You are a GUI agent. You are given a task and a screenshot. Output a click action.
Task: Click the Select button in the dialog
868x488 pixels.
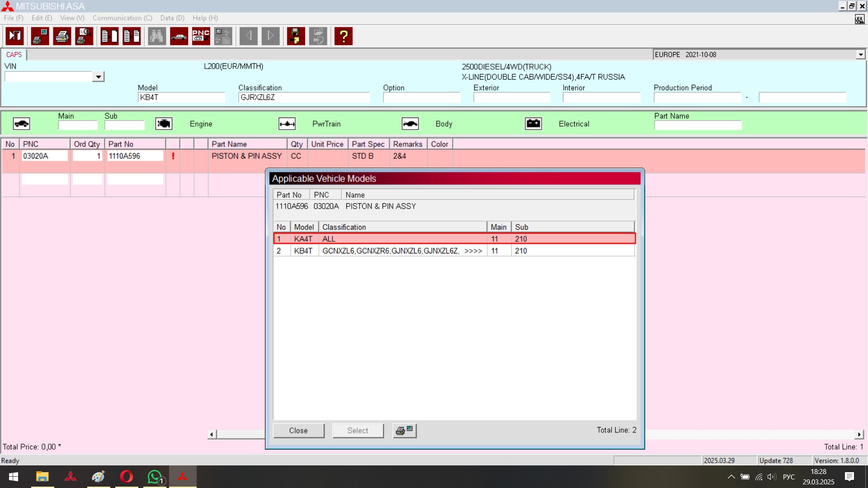(358, 431)
